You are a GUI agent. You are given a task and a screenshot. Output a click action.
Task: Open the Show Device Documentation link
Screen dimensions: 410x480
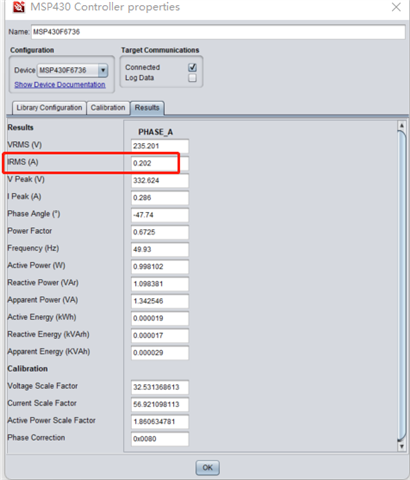(60, 85)
